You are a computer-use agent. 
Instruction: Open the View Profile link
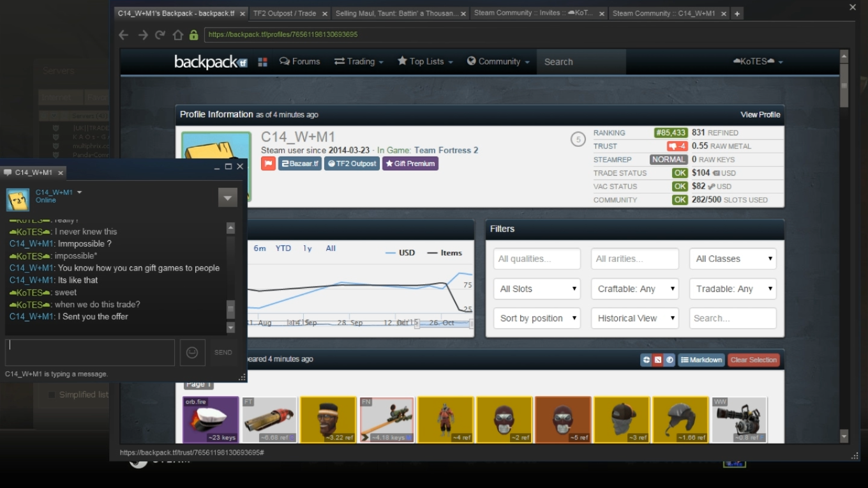(x=760, y=114)
